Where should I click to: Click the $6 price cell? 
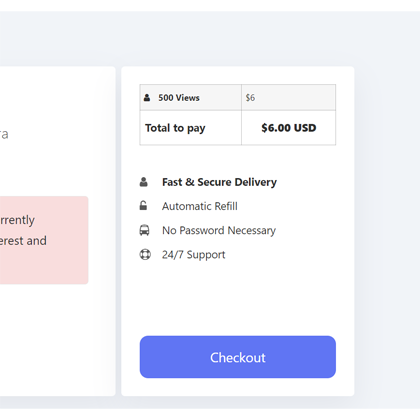(x=289, y=97)
